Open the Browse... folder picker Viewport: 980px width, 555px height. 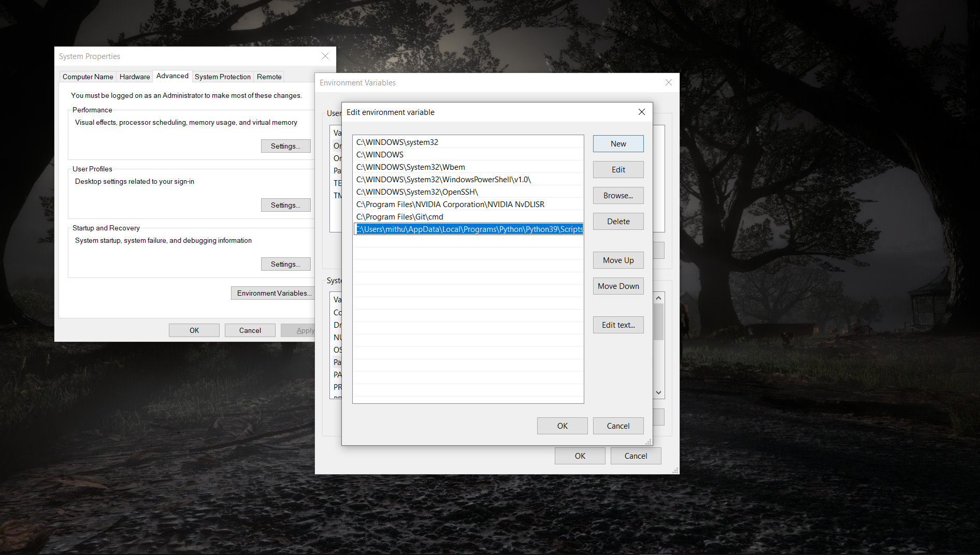point(618,196)
